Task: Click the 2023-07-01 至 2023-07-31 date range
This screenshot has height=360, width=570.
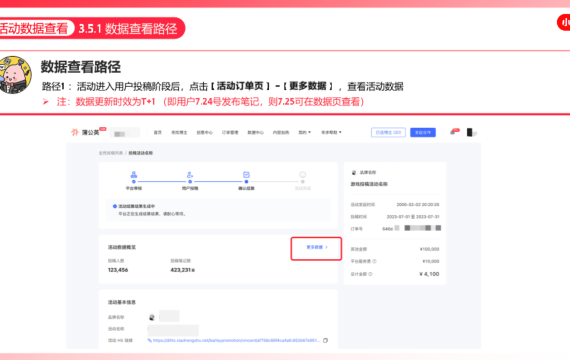Action: pos(413,217)
